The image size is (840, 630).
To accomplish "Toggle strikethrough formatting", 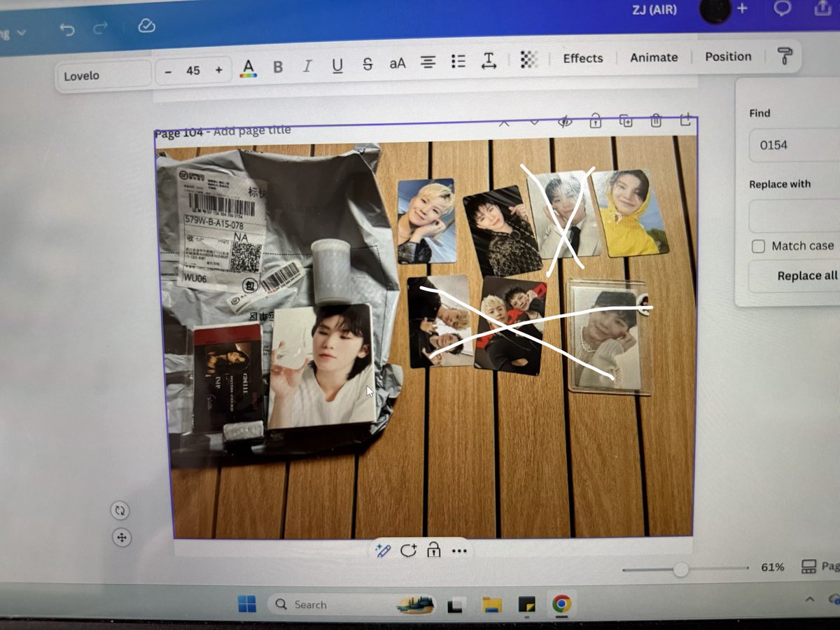I will click(367, 64).
